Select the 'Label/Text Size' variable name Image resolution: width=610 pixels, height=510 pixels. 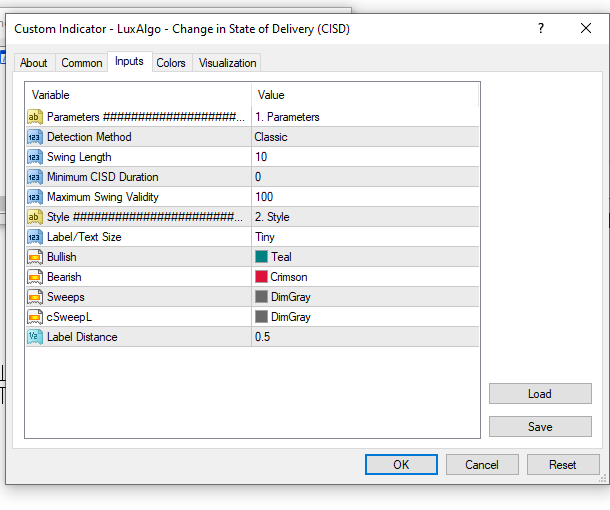(x=84, y=237)
